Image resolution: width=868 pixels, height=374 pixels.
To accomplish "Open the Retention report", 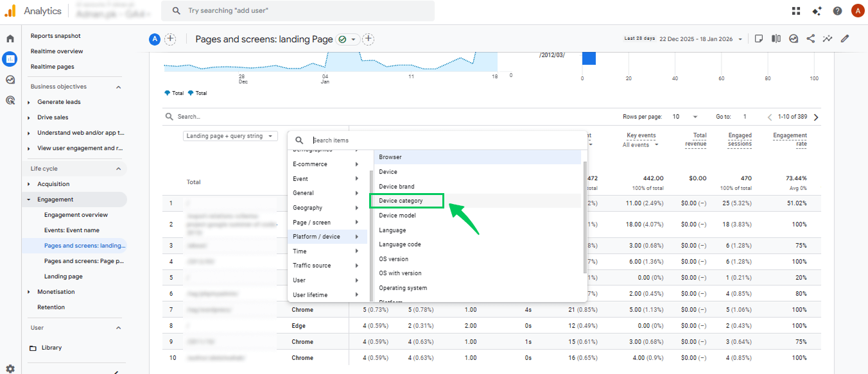I will pyautogui.click(x=51, y=307).
